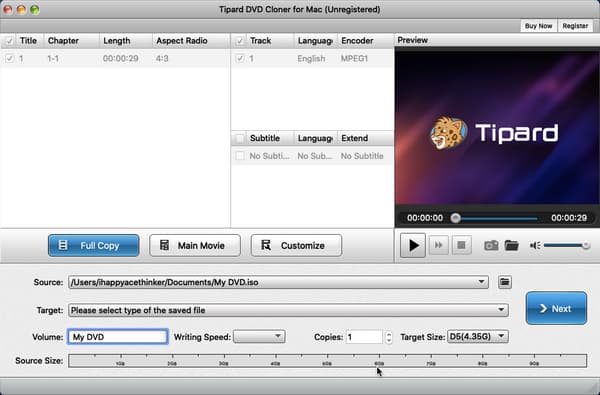Toggle the select-all checkbox in Track header

(240, 41)
